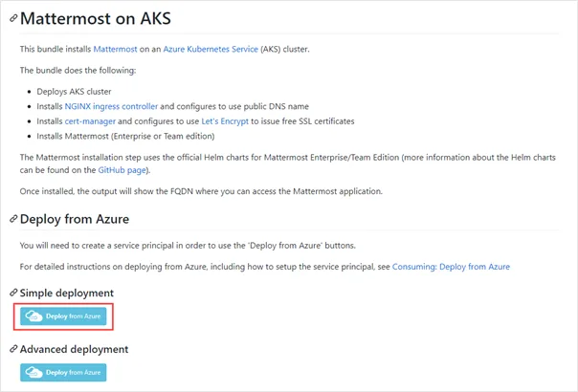The width and height of the screenshot is (578, 392).
Task: Open the cert-manager link
Action: 90,121
